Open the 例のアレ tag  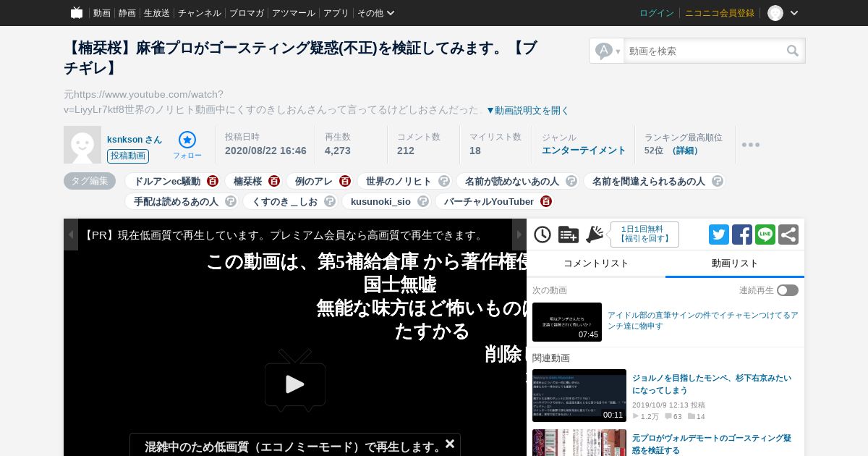pos(314,181)
